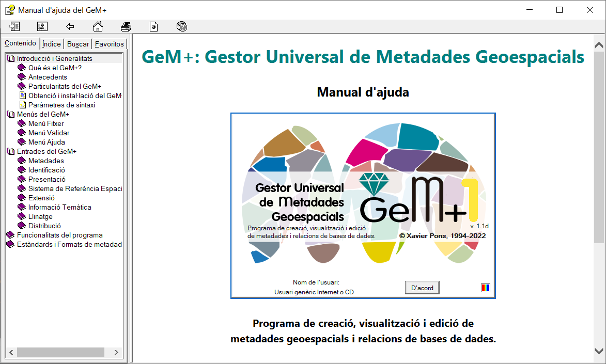Collapse the Introducció i Generalitats section

(x=10, y=59)
